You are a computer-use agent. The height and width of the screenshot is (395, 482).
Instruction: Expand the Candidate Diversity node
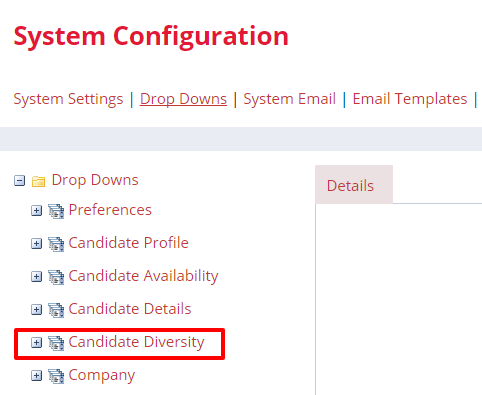pyautogui.click(x=36, y=343)
